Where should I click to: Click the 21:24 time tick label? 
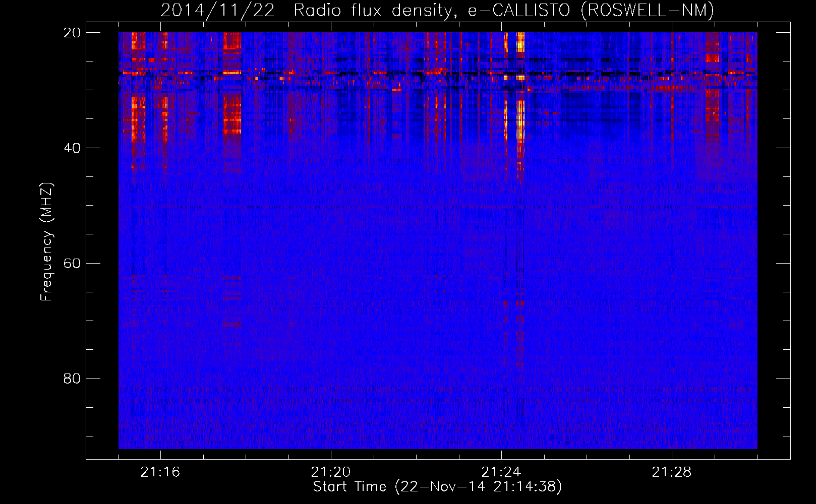tap(501, 472)
